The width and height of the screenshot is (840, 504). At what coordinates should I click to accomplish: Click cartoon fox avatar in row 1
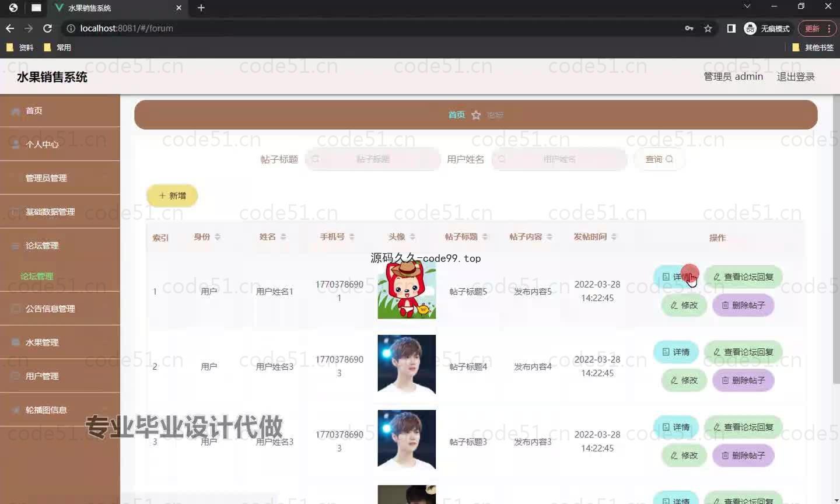407,289
